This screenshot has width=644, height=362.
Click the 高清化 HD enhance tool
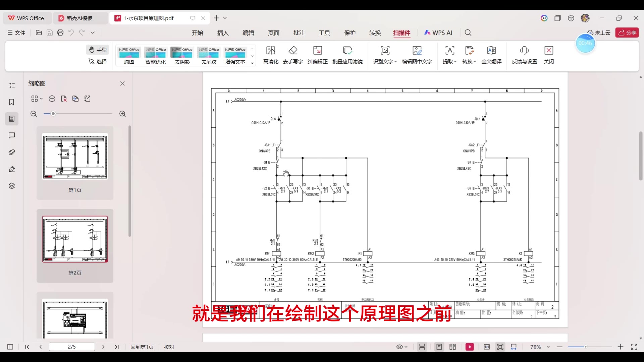pos(271,55)
